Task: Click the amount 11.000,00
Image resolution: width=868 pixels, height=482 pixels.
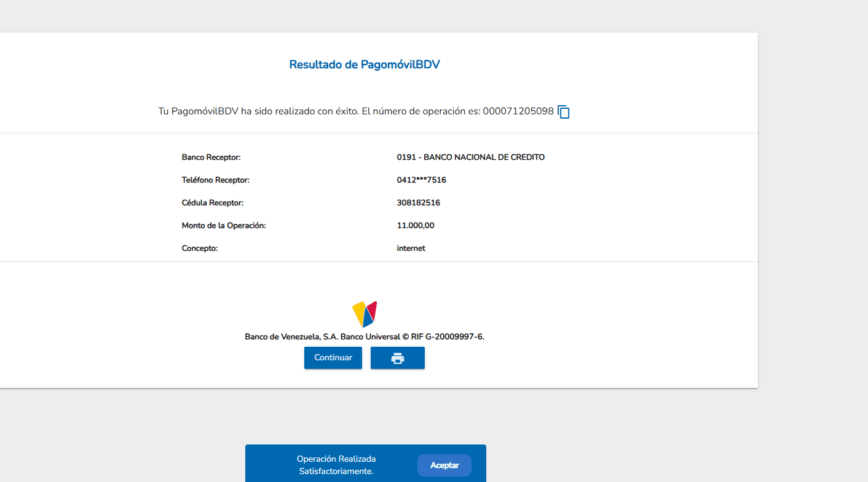Action: [x=416, y=226]
